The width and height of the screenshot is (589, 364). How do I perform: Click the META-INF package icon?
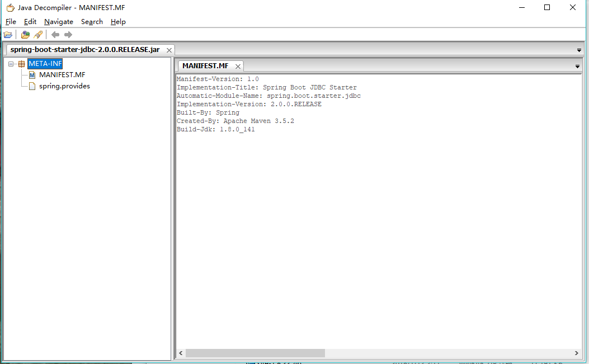22,64
